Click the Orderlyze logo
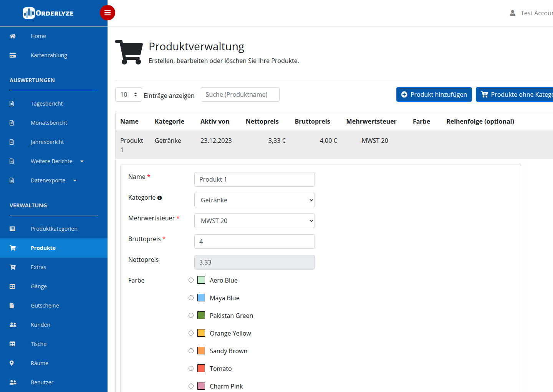553x392 pixels. point(48,13)
